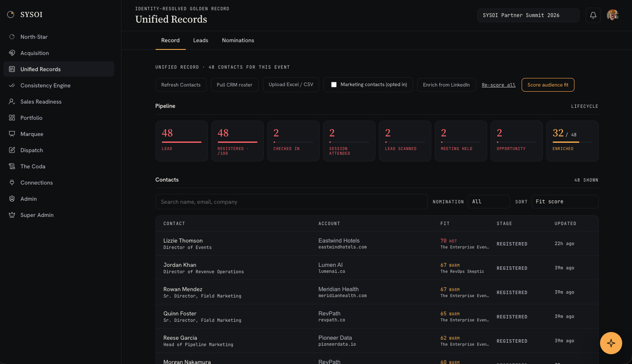
Task: Click Pull CRM roster button
Action: (x=235, y=85)
